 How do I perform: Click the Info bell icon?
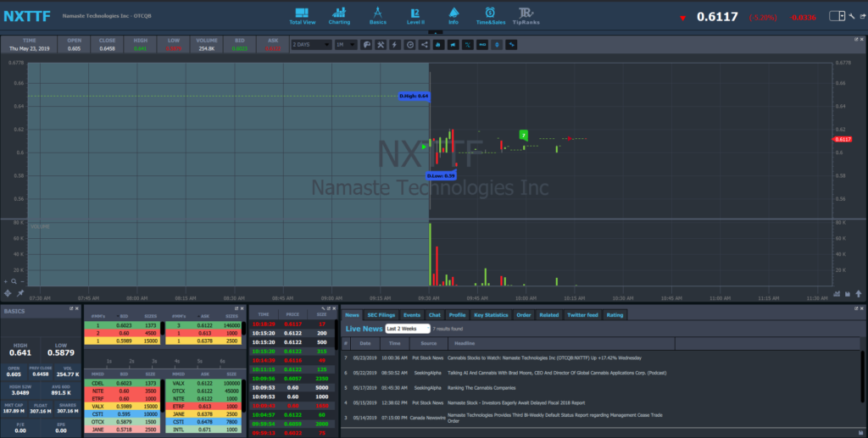[x=453, y=15]
